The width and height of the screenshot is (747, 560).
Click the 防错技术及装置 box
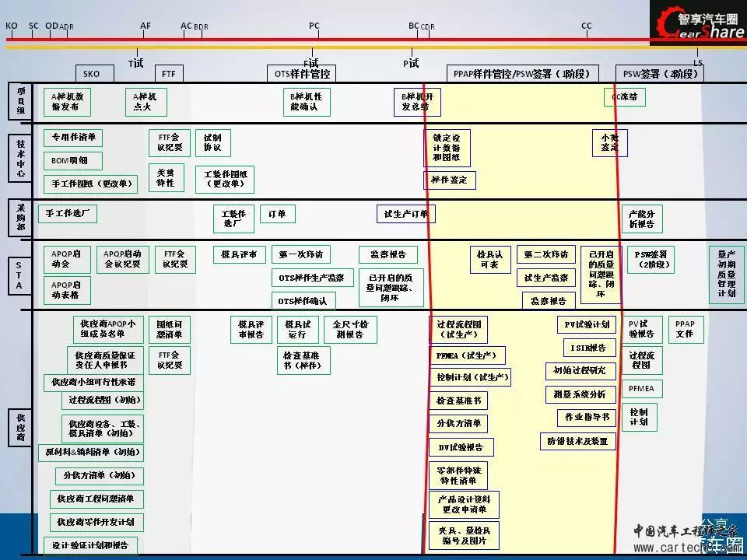click(578, 441)
